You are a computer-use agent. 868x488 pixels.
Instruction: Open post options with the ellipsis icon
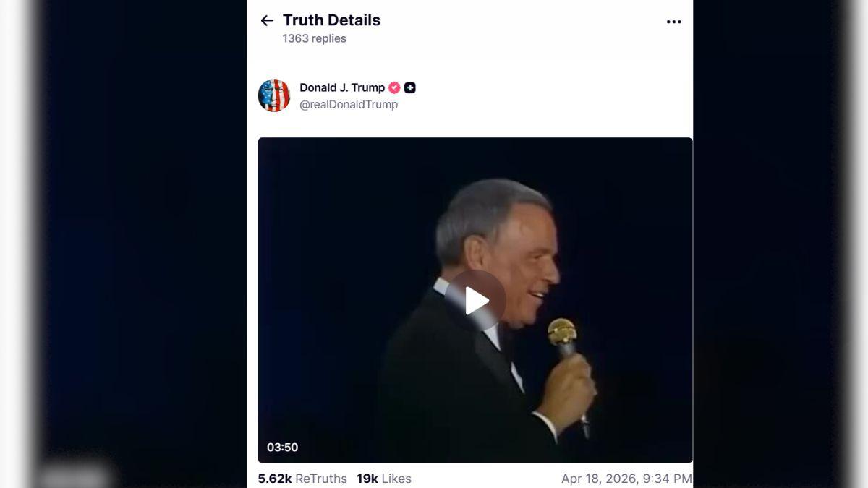674,21
